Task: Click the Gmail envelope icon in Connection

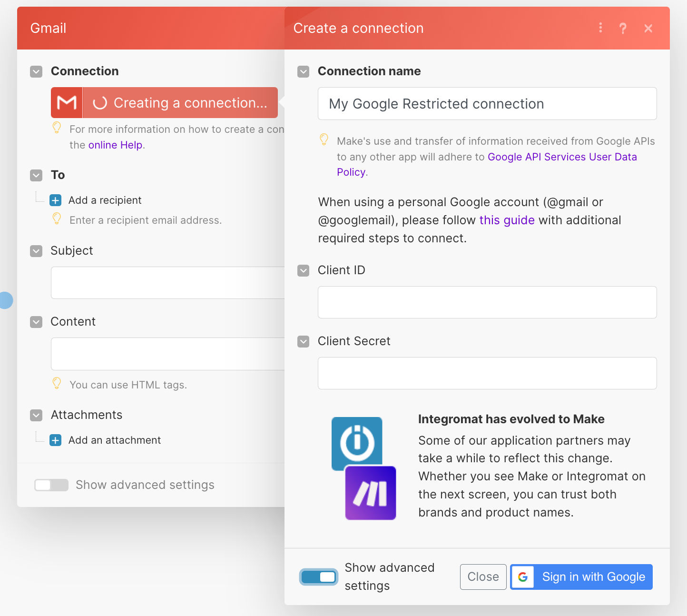Action: pyautogui.click(x=67, y=102)
